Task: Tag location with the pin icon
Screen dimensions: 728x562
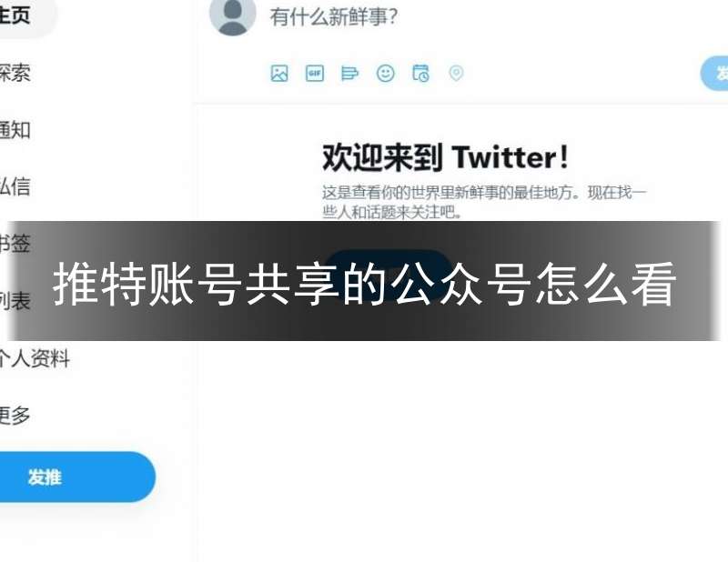Action: [456, 74]
